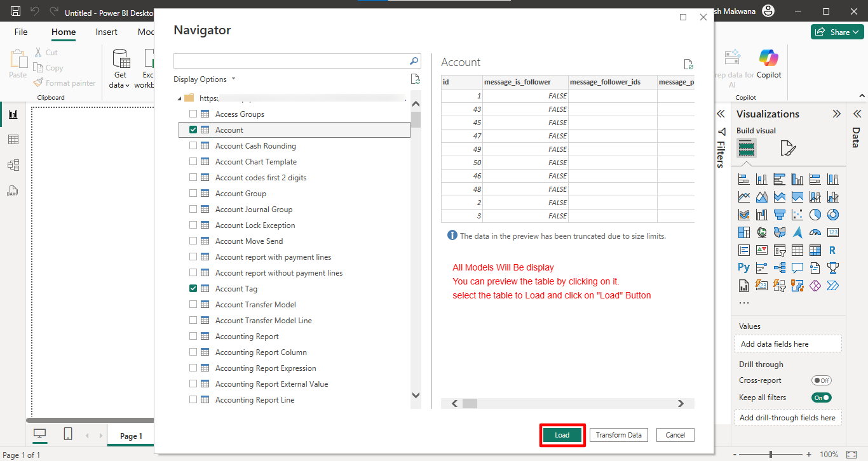Select the donut chart visual
Image resolution: width=868 pixels, height=461 pixels.
click(x=833, y=215)
